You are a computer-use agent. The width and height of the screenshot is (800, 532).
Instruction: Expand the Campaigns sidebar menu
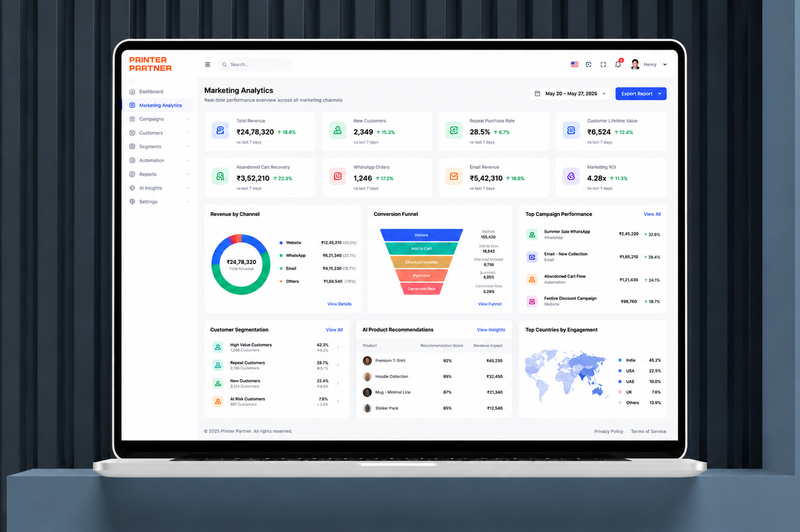(187, 119)
